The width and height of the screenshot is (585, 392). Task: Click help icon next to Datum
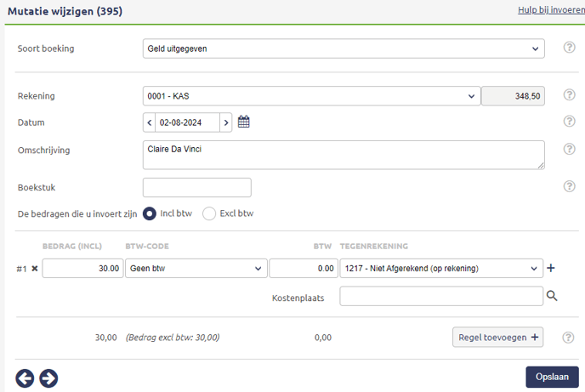pyautogui.click(x=570, y=122)
